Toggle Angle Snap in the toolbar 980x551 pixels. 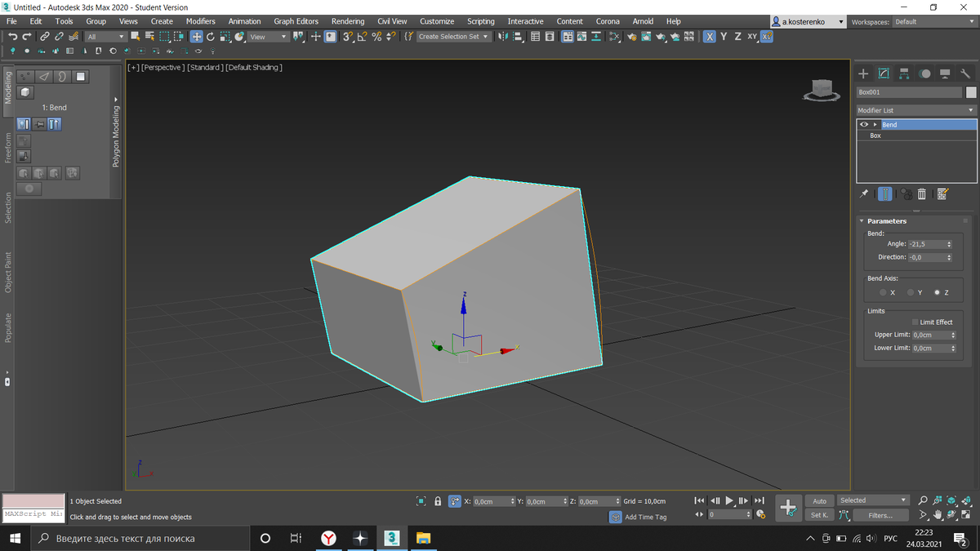click(362, 37)
